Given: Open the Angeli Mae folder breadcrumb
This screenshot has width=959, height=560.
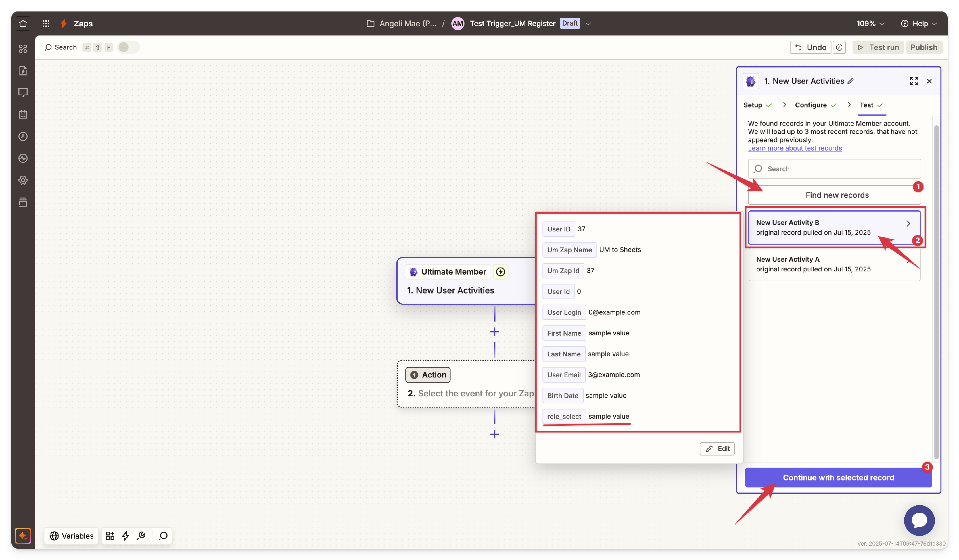Looking at the screenshot, I should pos(402,24).
